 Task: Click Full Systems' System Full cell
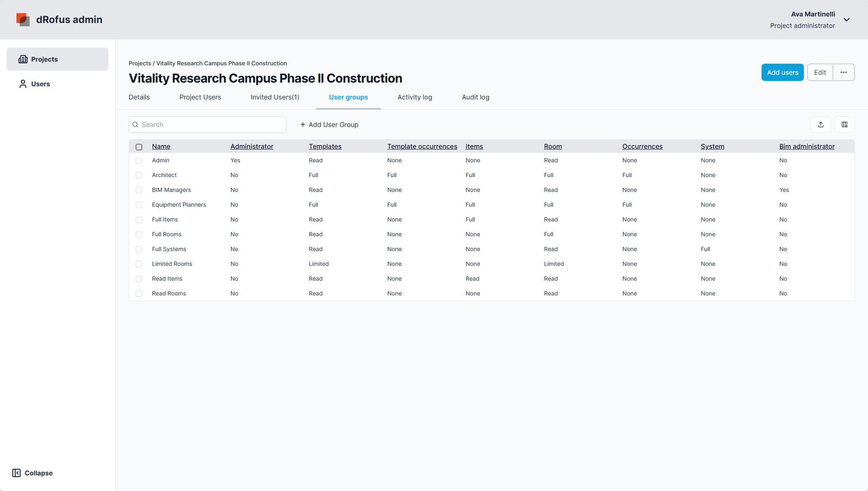[705, 249]
